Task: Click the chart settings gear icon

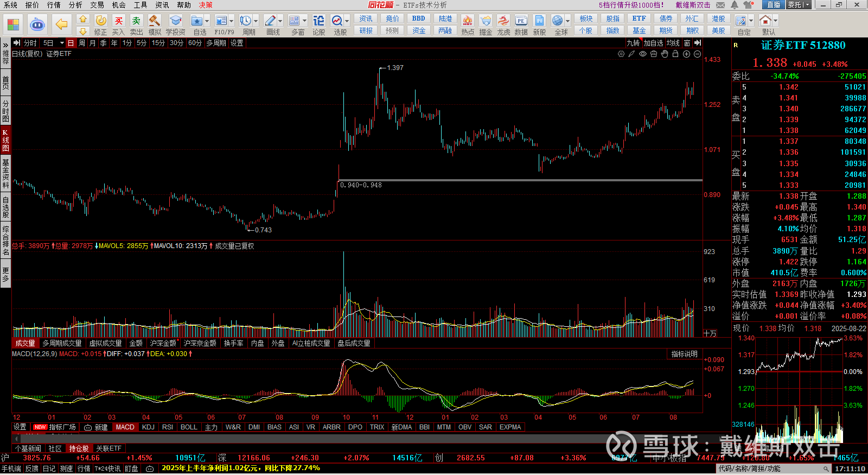Action: pos(621,54)
